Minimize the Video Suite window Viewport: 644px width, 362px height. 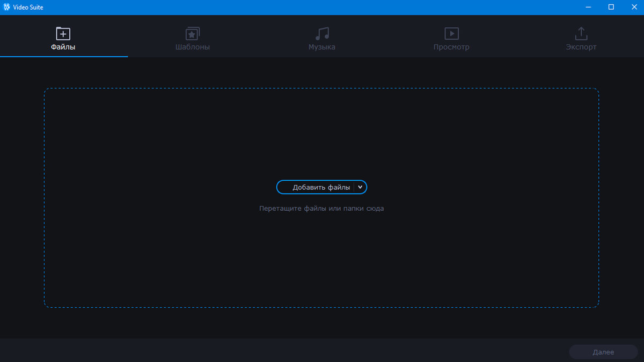[x=588, y=7]
